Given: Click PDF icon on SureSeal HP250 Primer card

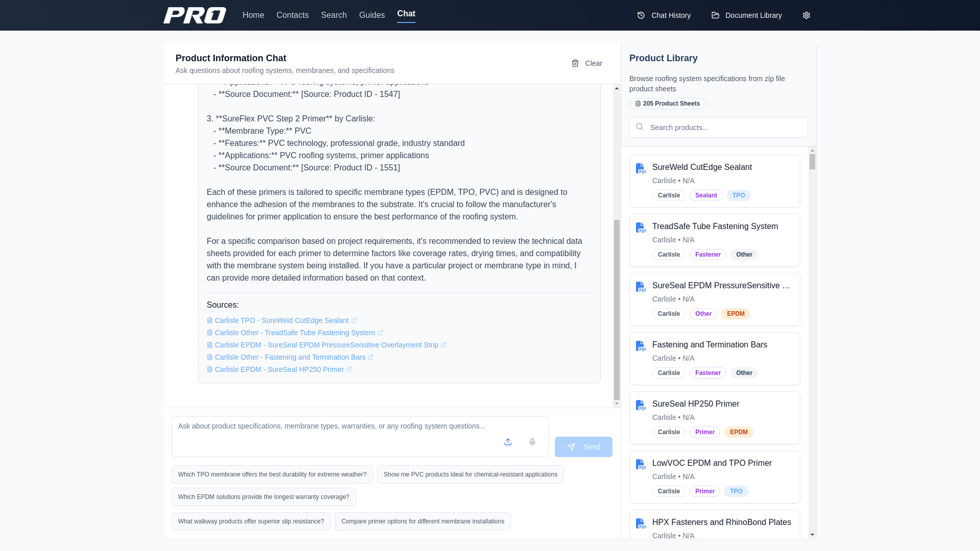Looking at the screenshot, I should click(x=641, y=405).
